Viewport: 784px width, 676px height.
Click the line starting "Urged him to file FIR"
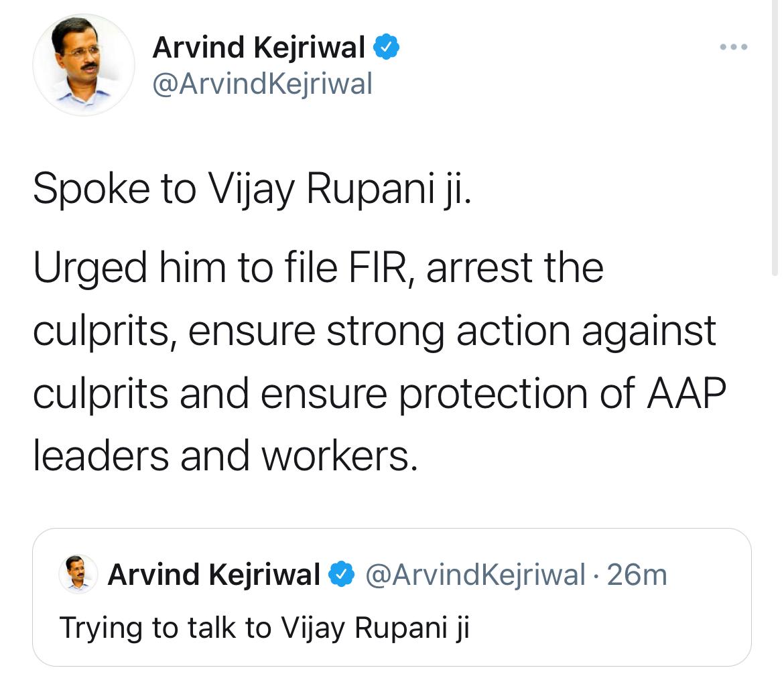318,268
